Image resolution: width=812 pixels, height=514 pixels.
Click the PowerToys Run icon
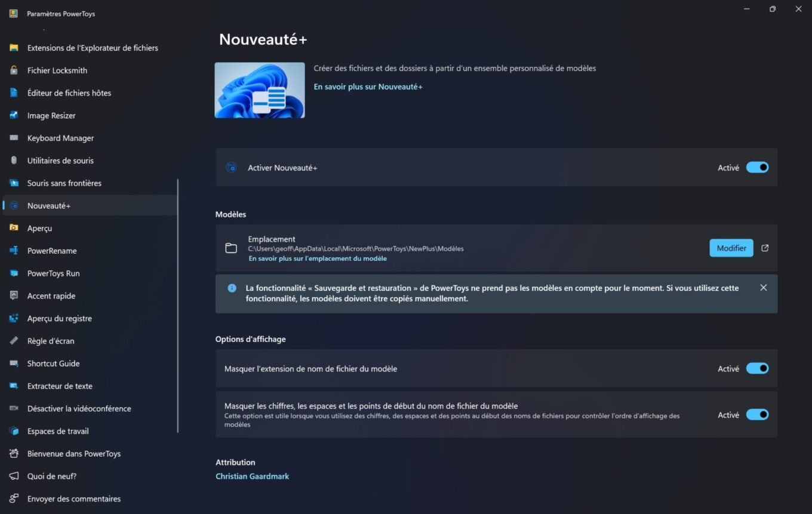(x=14, y=273)
